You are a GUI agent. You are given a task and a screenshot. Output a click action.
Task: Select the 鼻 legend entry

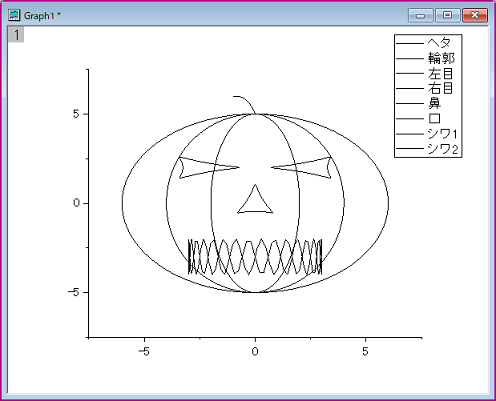point(419,104)
